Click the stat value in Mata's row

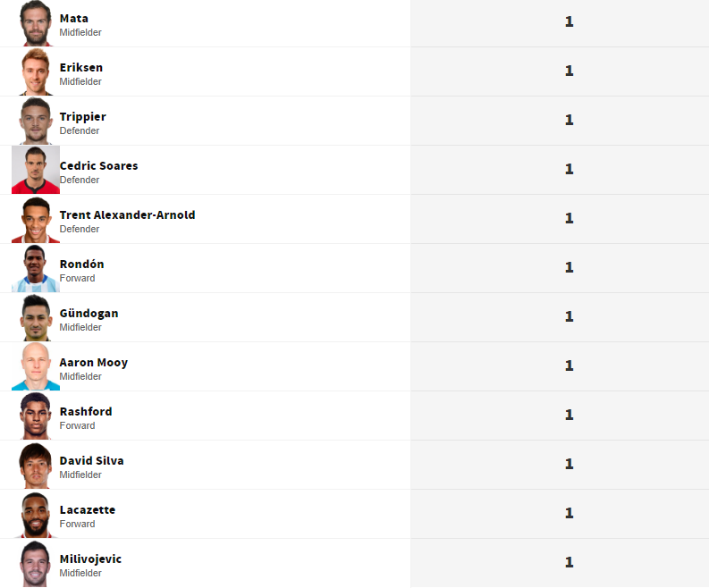click(569, 21)
